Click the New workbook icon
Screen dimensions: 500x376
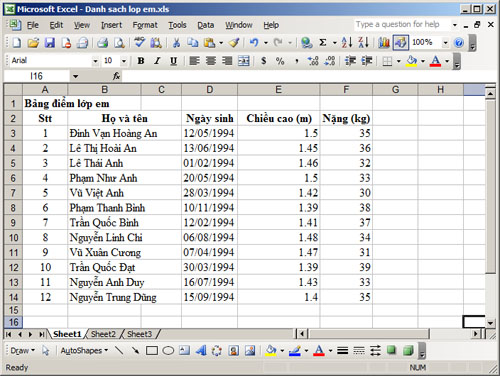coord(16,43)
